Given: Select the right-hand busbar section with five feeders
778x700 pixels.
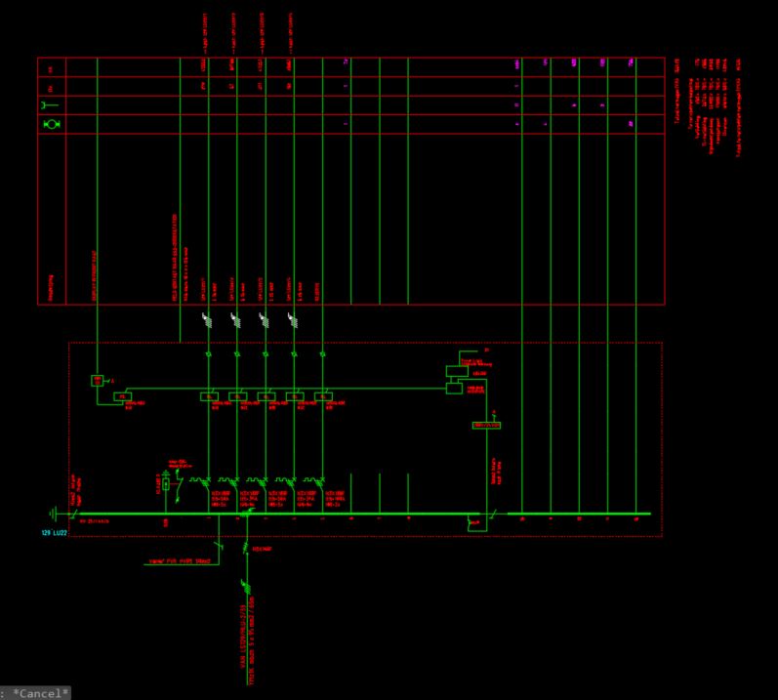Looking at the screenshot, I should tap(579, 514).
